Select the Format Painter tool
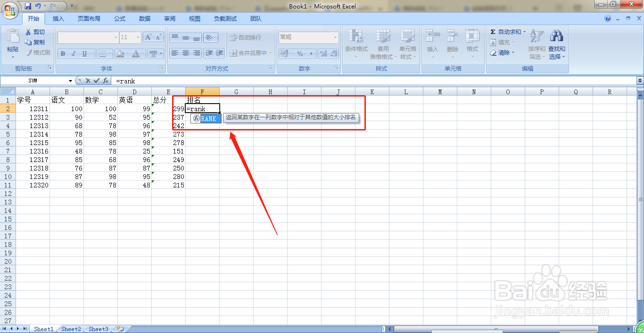The width and height of the screenshot is (644, 333). [38, 52]
